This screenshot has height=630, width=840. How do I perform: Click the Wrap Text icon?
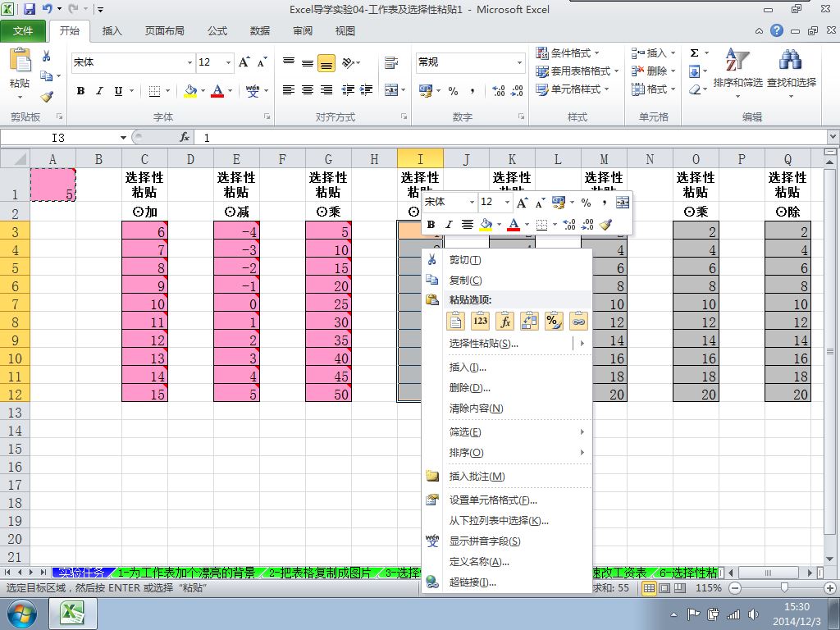point(391,63)
